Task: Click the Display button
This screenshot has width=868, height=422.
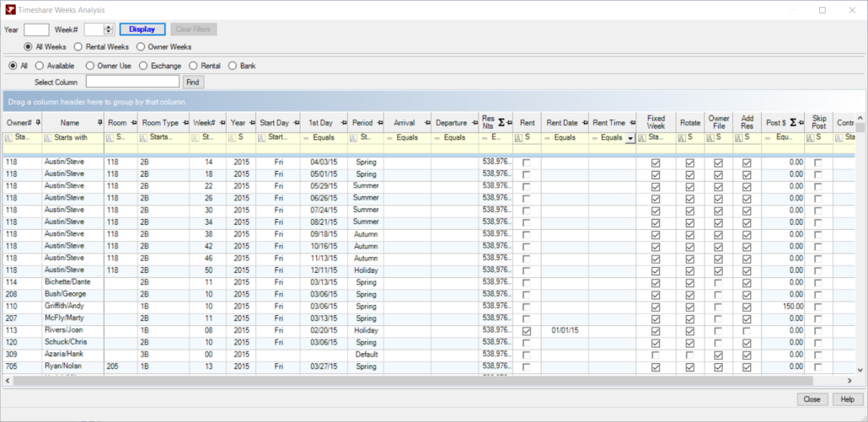Action: tap(142, 29)
